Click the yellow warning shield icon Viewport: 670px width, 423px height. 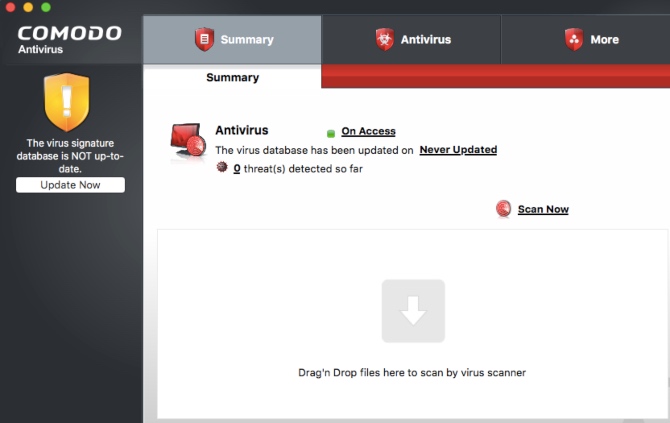(x=67, y=102)
